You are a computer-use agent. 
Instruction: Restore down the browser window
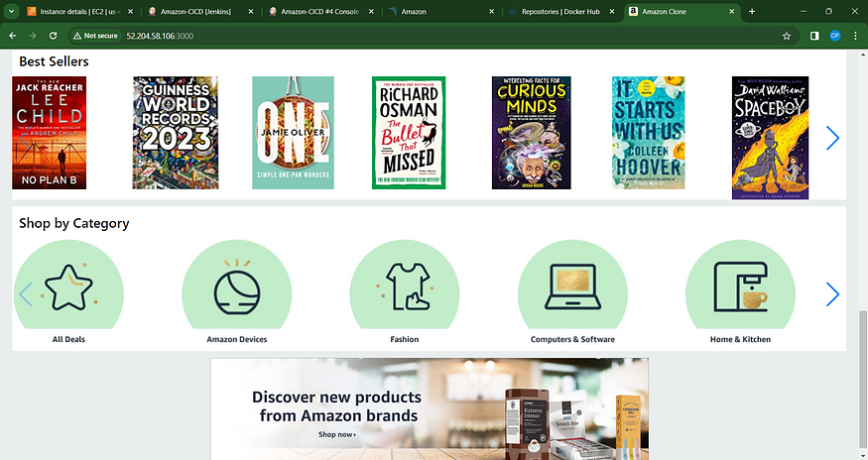pyautogui.click(x=828, y=11)
